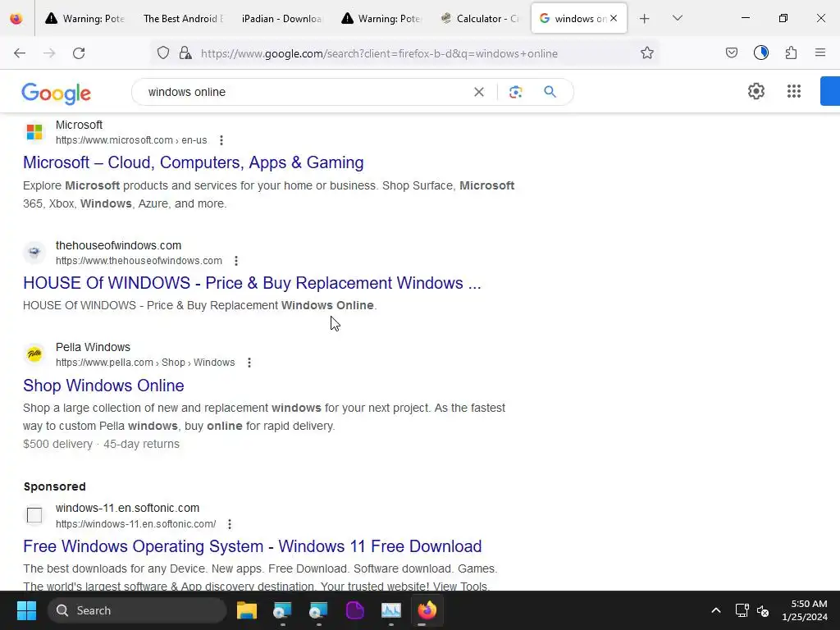This screenshot has width=840, height=630.
Task: Open the Firefox account profile icon
Action: pos(760,52)
